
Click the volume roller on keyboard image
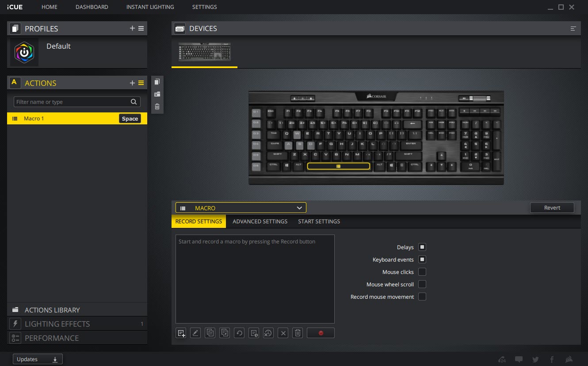tap(479, 98)
